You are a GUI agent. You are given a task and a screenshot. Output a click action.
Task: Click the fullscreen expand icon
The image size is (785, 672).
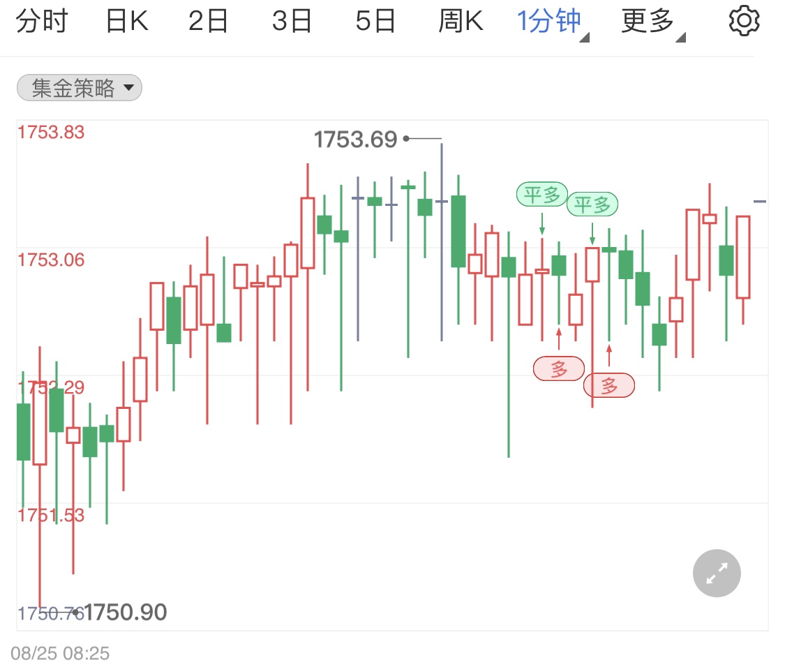click(716, 573)
